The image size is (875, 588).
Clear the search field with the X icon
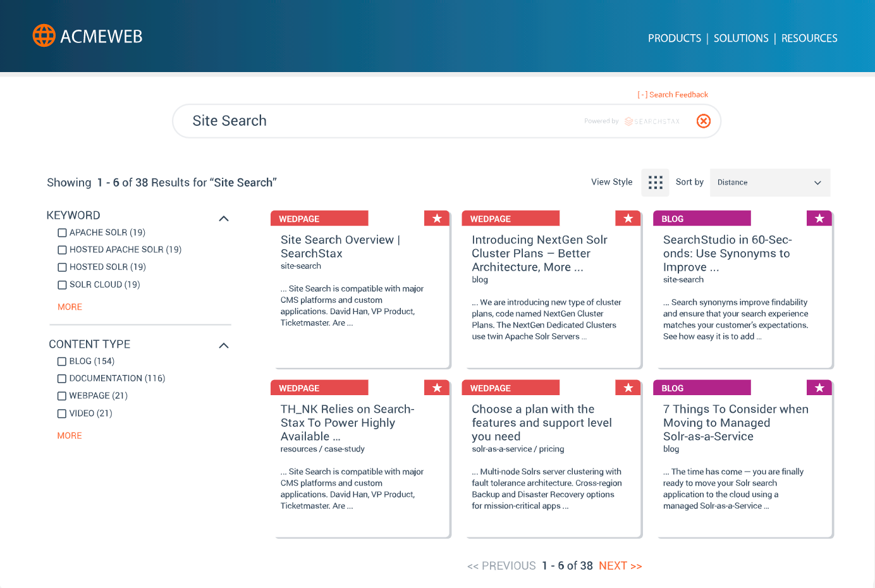703,121
